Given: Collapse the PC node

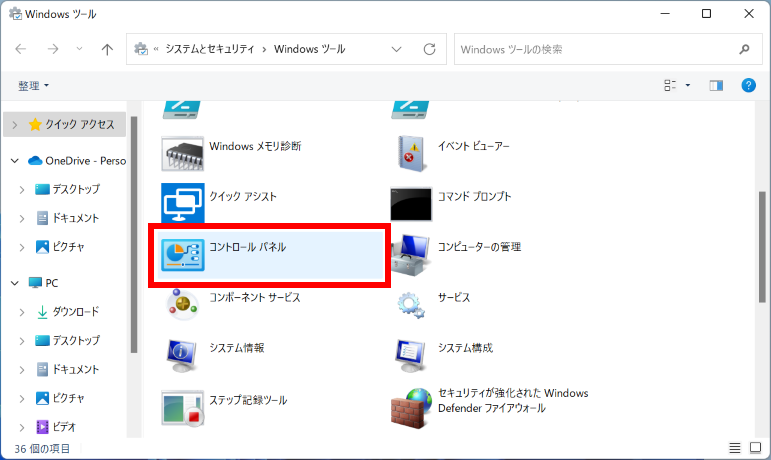Looking at the screenshot, I should (15, 283).
